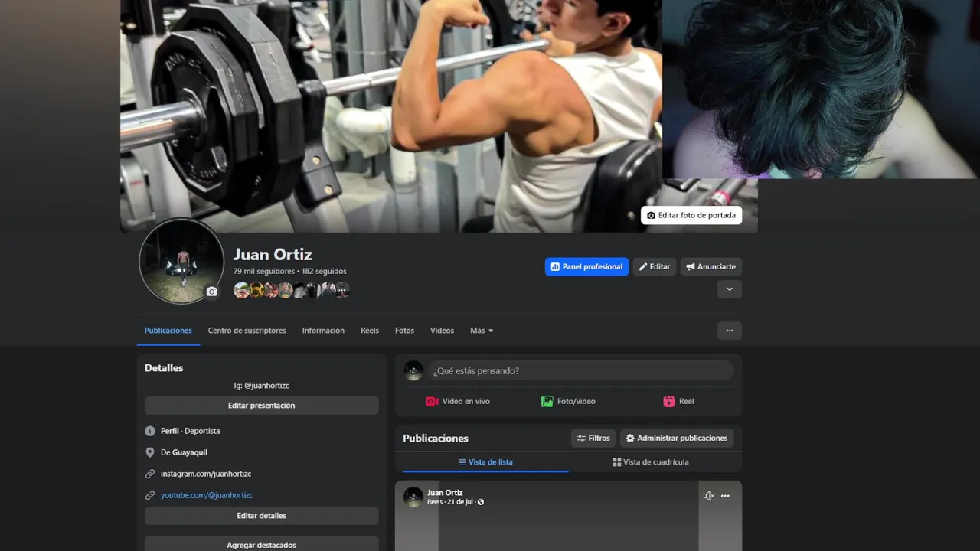Open the post's 21 de jul date link
This screenshot has height=551, width=980.
click(460, 502)
